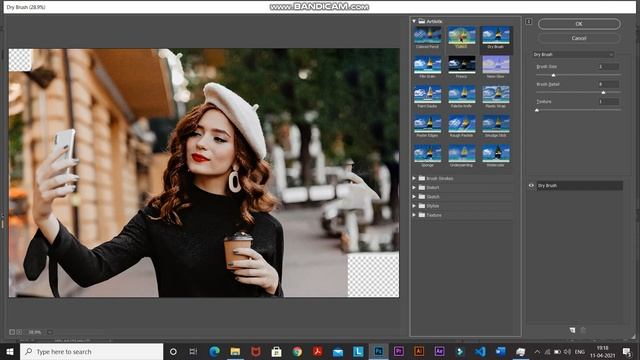
Task: Select the Neon Glow filter thumbnail
Action: (x=496, y=65)
